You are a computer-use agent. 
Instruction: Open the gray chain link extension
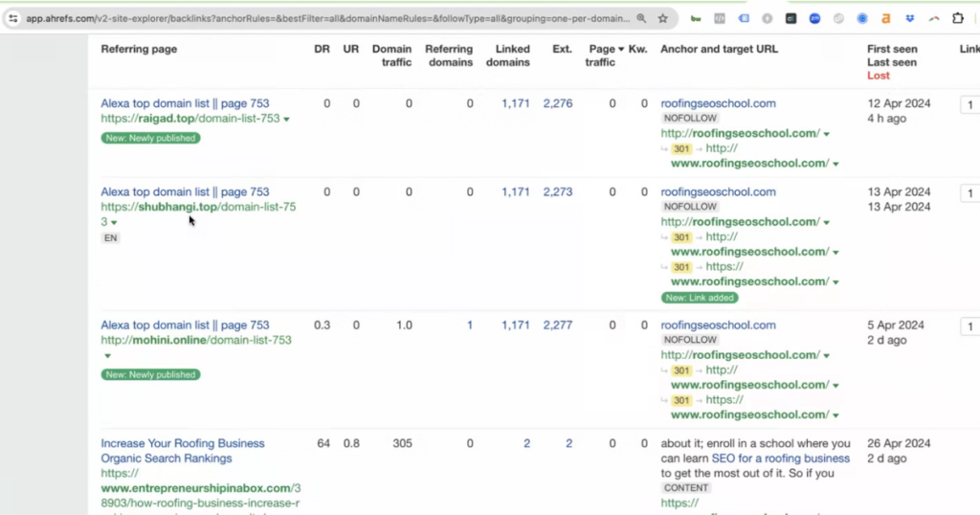838,19
